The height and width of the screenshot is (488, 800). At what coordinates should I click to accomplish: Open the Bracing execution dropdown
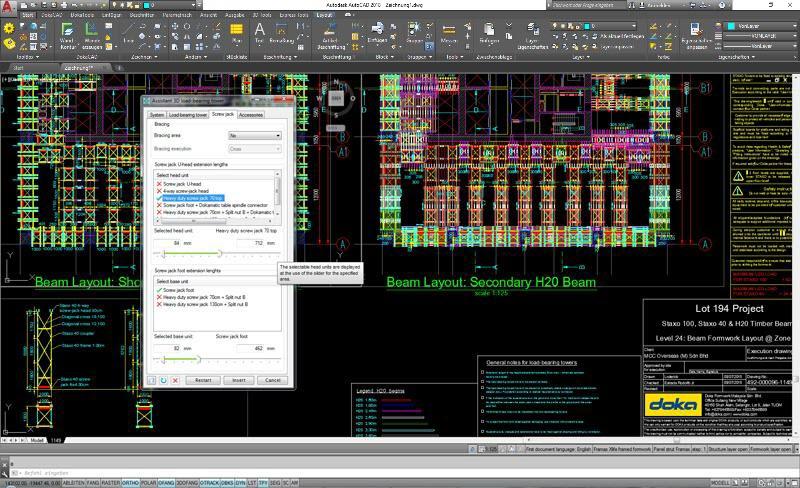pyautogui.click(x=255, y=148)
